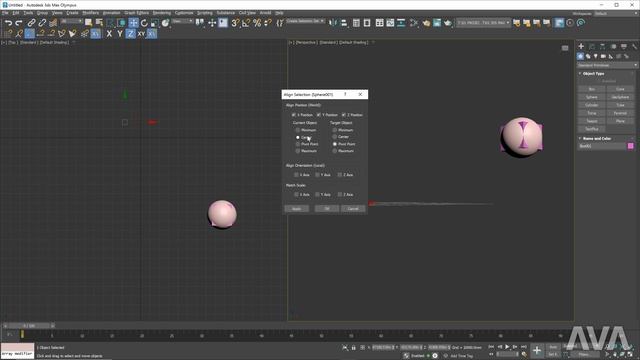Enable Align Orientation X Axis checkbox
Viewport: 640px width, 360px height.
(296, 175)
